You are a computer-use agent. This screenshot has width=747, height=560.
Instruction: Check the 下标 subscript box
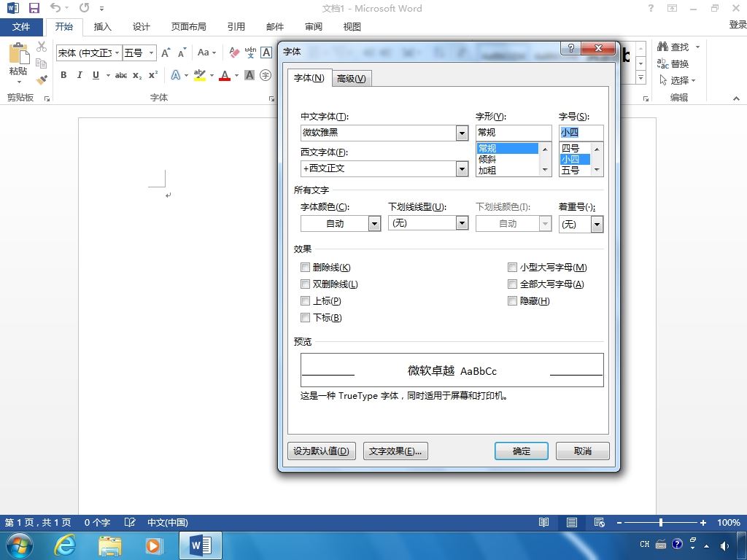pyautogui.click(x=306, y=317)
